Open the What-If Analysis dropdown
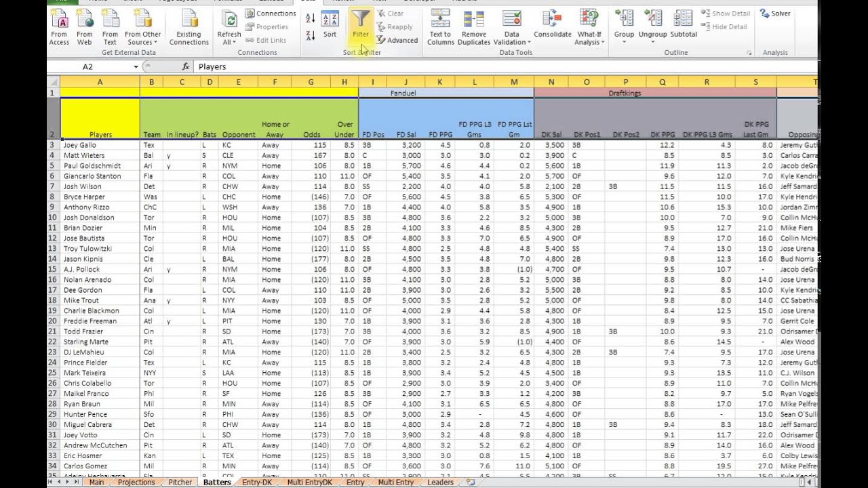Viewport: 868px width, 488px height. coord(589,28)
